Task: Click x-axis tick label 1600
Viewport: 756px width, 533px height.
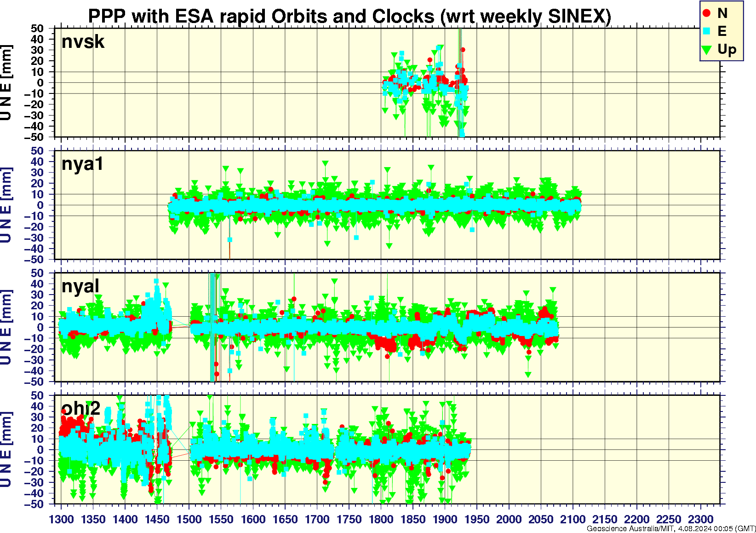Action: click(253, 519)
